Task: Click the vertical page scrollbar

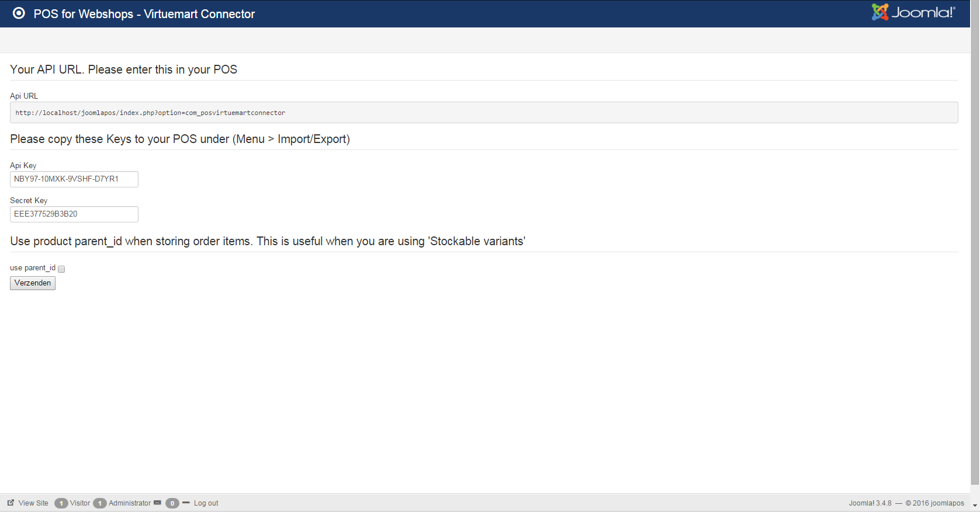Action: [x=975, y=242]
